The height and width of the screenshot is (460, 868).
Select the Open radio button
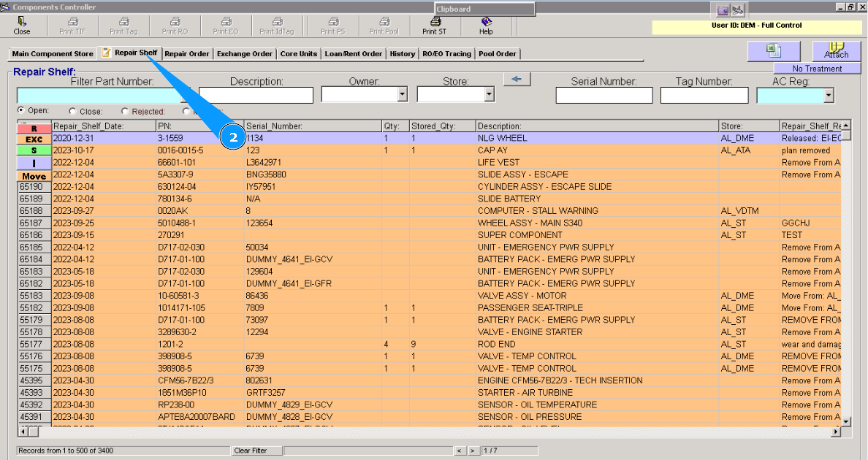(x=21, y=111)
